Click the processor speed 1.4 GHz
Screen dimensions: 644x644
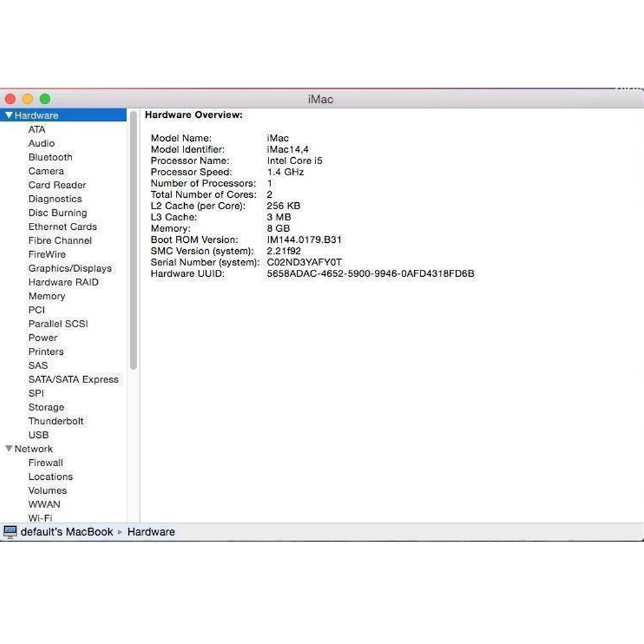pyautogui.click(x=285, y=172)
